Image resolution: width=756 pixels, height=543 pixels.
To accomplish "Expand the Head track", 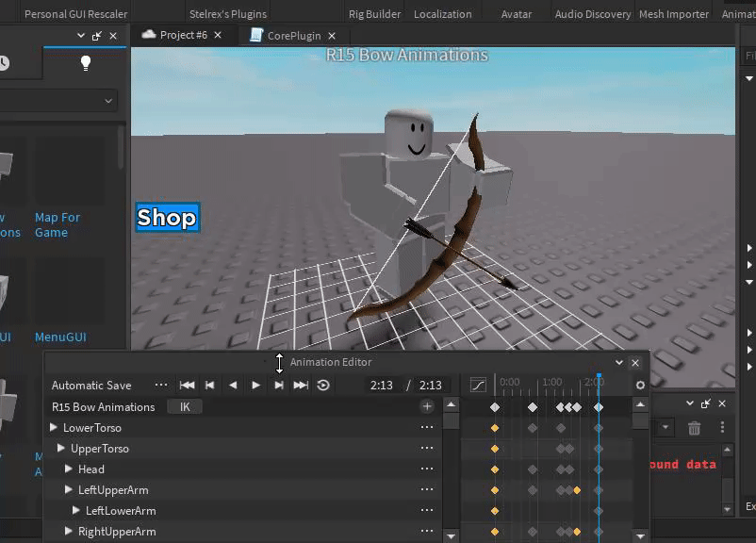I will click(x=69, y=469).
